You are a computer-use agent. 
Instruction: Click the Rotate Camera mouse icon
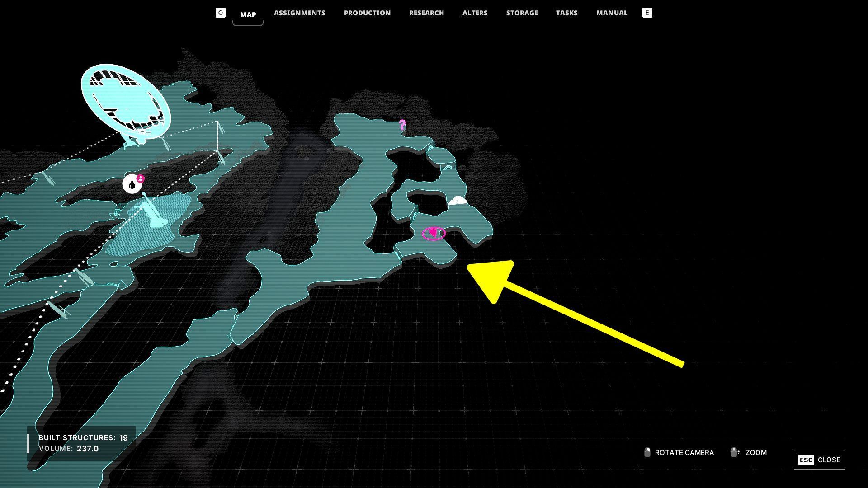point(647,453)
